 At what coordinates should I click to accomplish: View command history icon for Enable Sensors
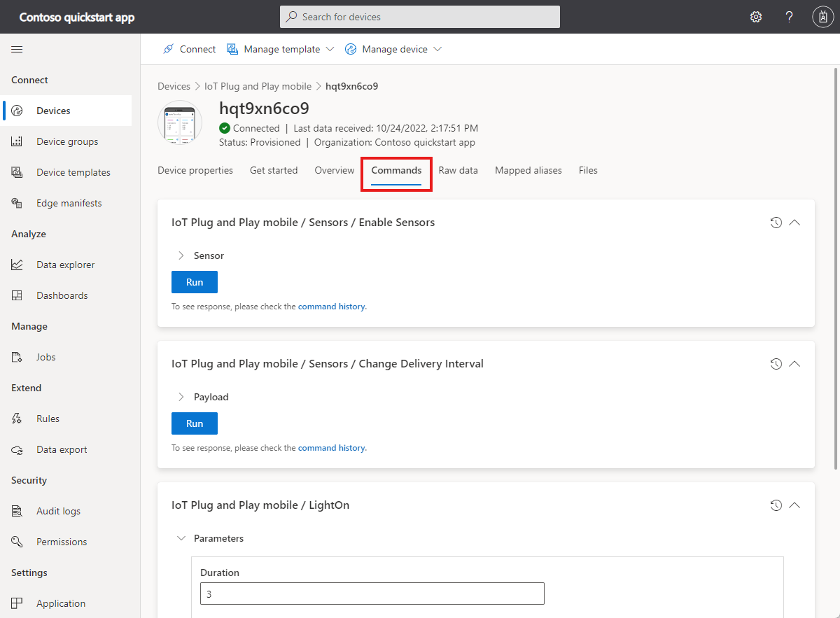[x=776, y=223]
